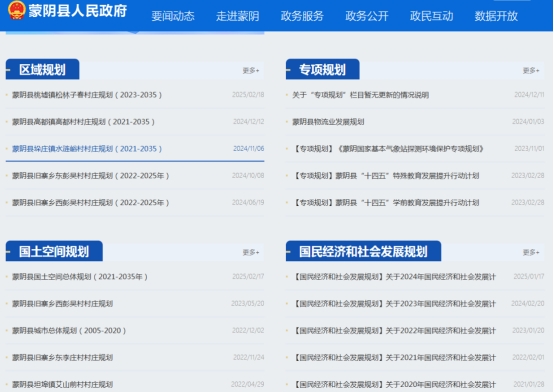Click the highlighted date 2024/11/06

coord(248,148)
